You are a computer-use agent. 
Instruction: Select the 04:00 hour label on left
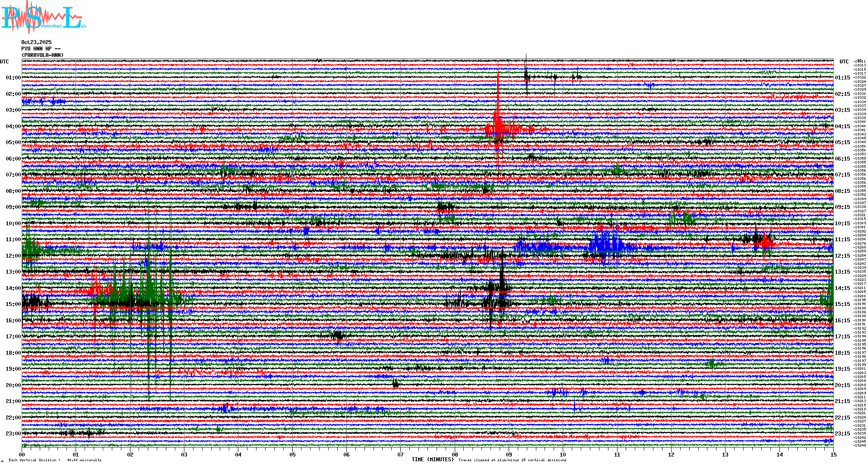coord(13,126)
